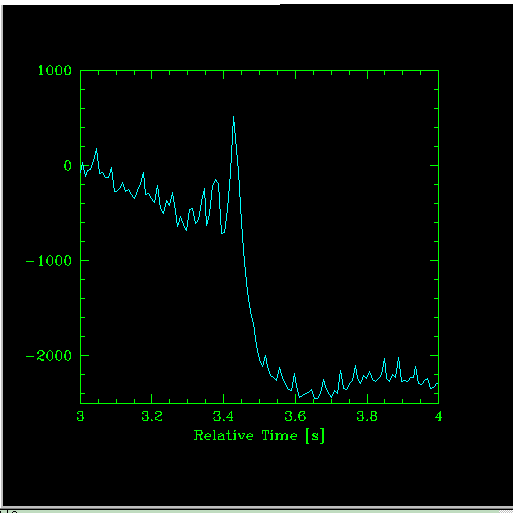
Task: Click the curve's lowest point near 3.65 seconds
Action: pyautogui.click(x=316, y=398)
